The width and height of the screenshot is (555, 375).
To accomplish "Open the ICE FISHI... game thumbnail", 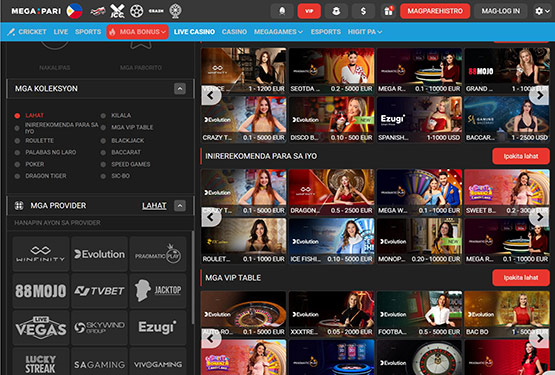I will (x=331, y=241).
